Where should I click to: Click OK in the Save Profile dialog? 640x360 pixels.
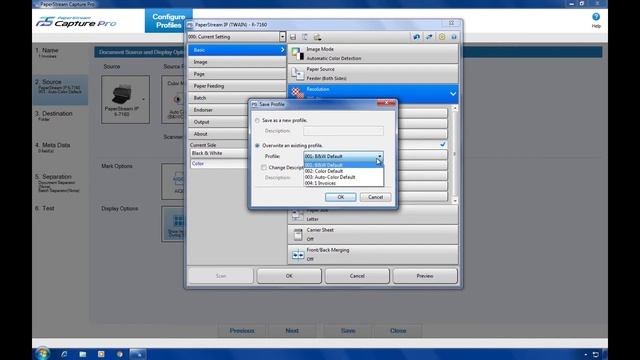point(340,197)
